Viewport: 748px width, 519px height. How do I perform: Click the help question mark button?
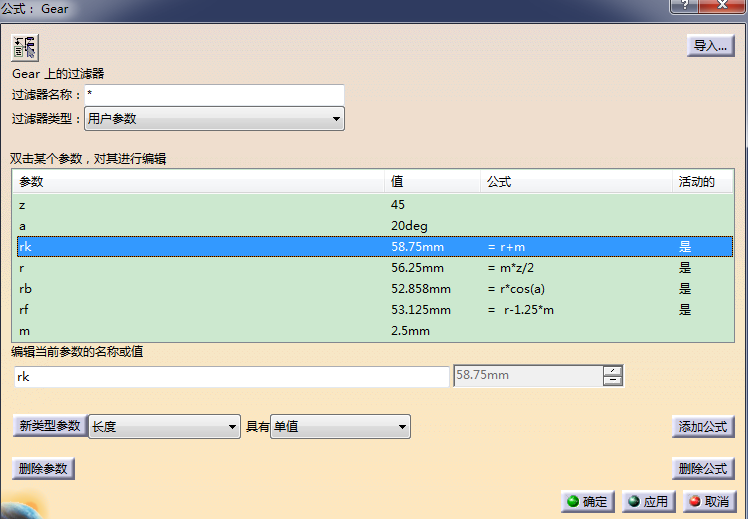[x=685, y=7]
